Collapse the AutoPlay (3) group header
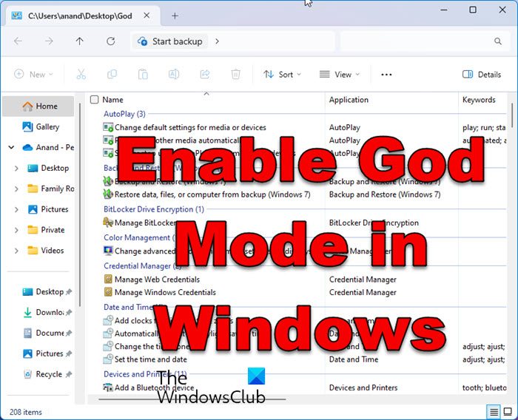Image resolution: width=518 pixels, height=420 pixels. point(124,114)
